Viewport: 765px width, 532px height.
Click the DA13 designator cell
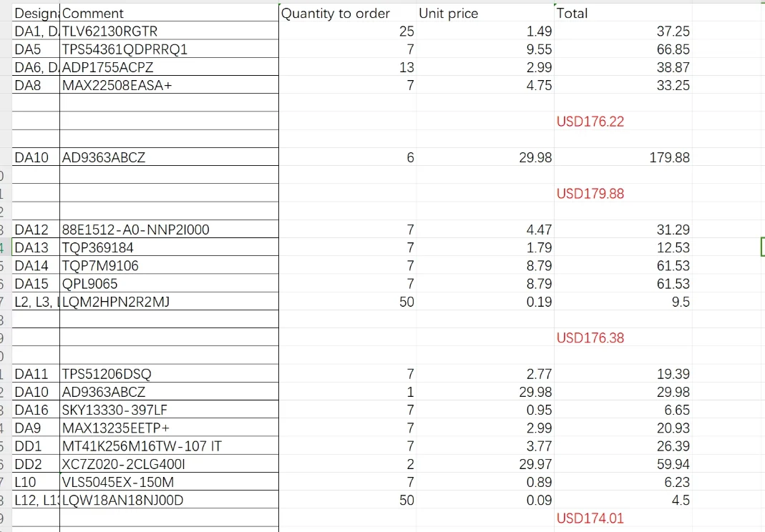click(36, 247)
